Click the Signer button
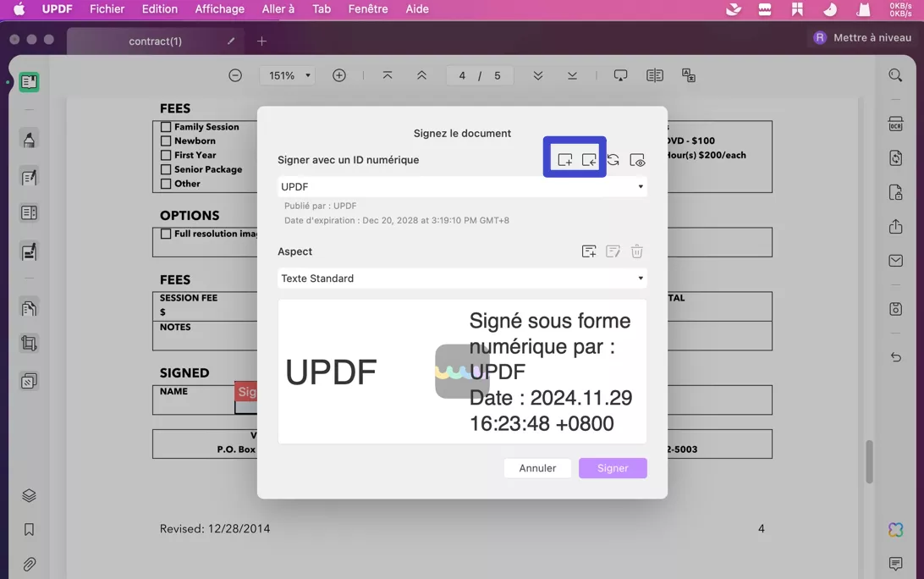The height and width of the screenshot is (579, 924). (613, 468)
